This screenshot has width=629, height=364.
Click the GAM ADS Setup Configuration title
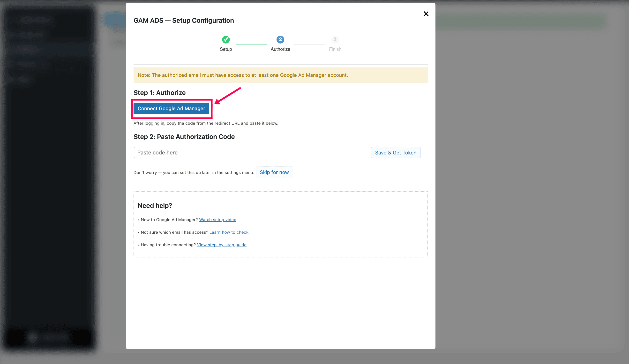point(183,21)
